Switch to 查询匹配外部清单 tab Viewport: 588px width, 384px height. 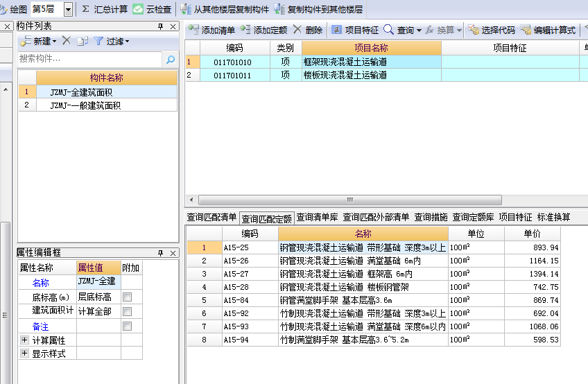coord(376,217)
